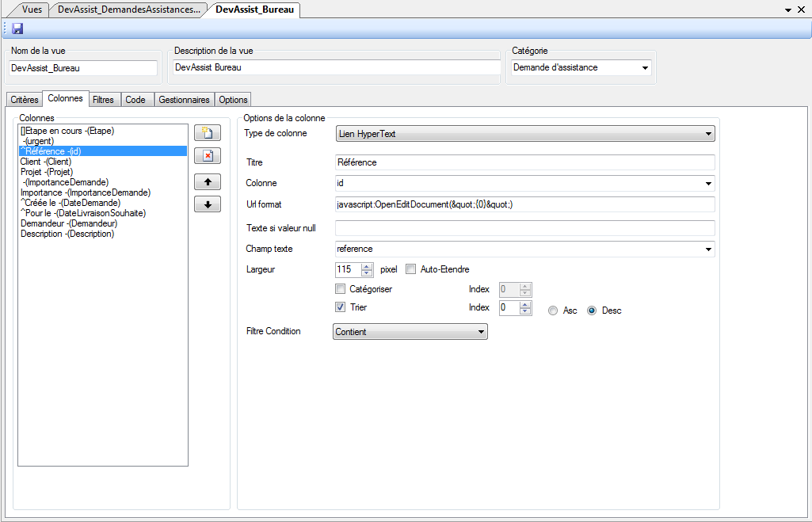Uncheck the Trier checkbox

point(341,307)
